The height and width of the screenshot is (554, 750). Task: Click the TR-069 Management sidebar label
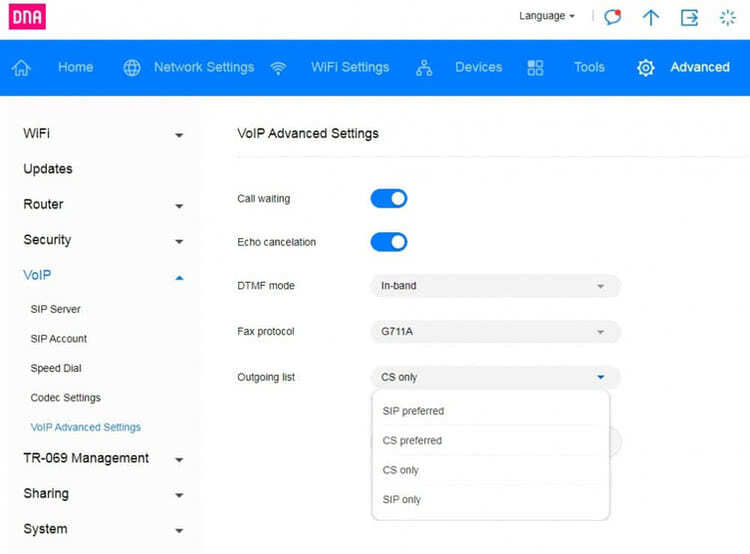(86, 458)
